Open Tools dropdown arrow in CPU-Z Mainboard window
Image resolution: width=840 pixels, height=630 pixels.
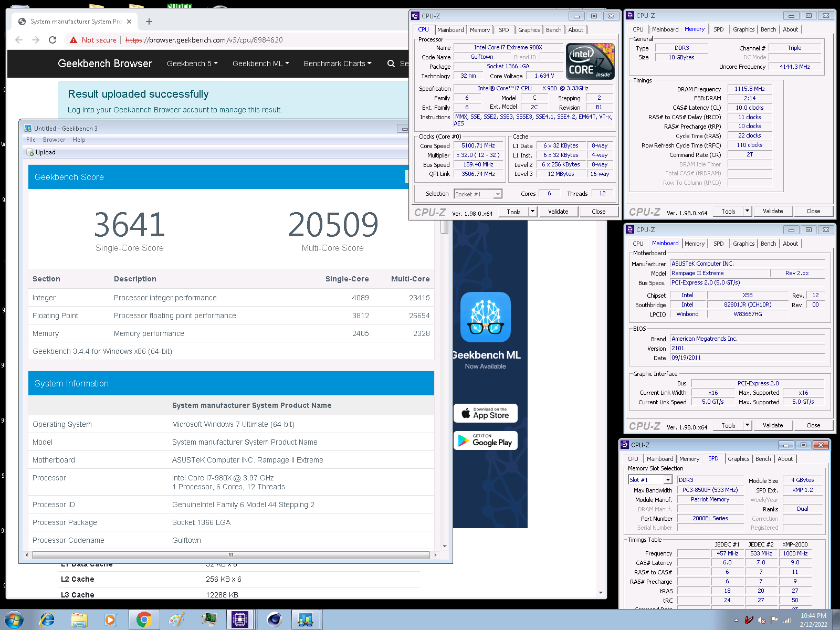(x=747, y=425)
